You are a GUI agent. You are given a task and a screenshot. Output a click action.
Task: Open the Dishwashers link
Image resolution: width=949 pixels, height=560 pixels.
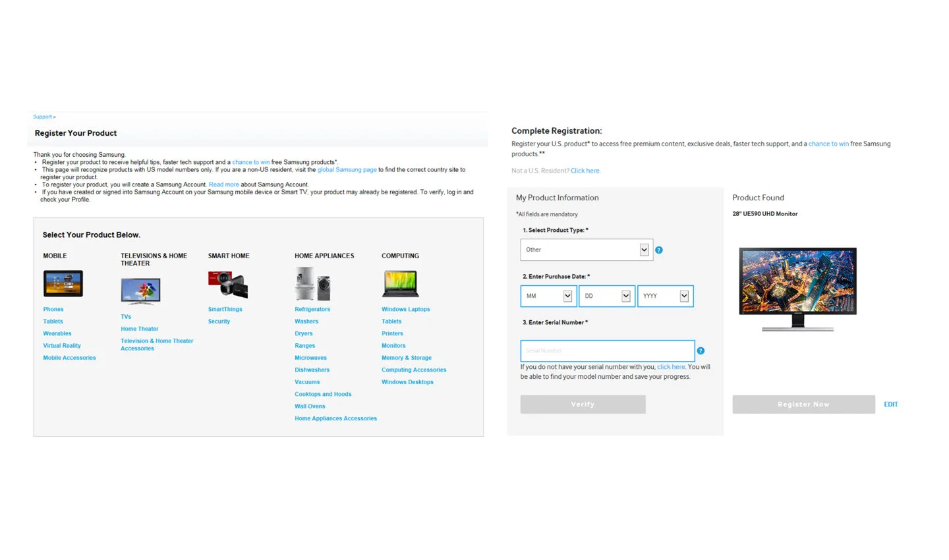click(x=312, y=370)
